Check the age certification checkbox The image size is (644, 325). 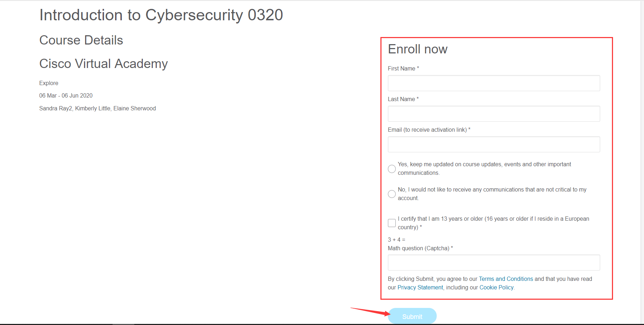(391, 223)
